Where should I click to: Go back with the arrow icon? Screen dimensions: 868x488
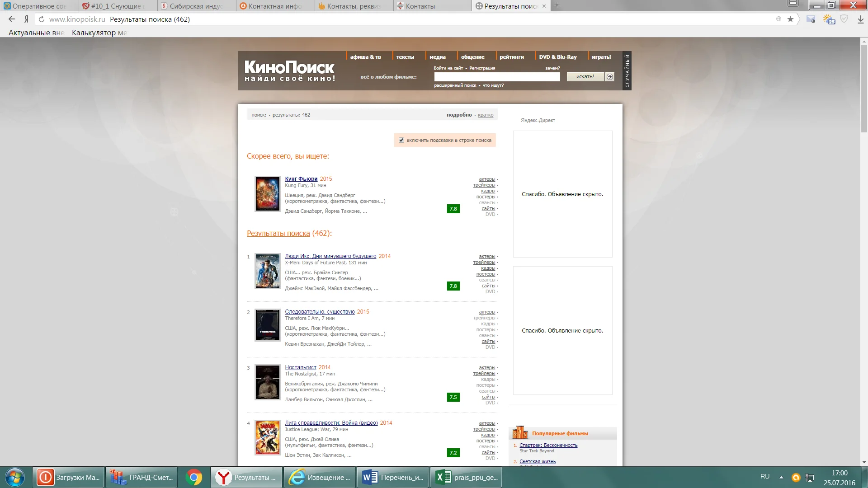pos(12,19)
